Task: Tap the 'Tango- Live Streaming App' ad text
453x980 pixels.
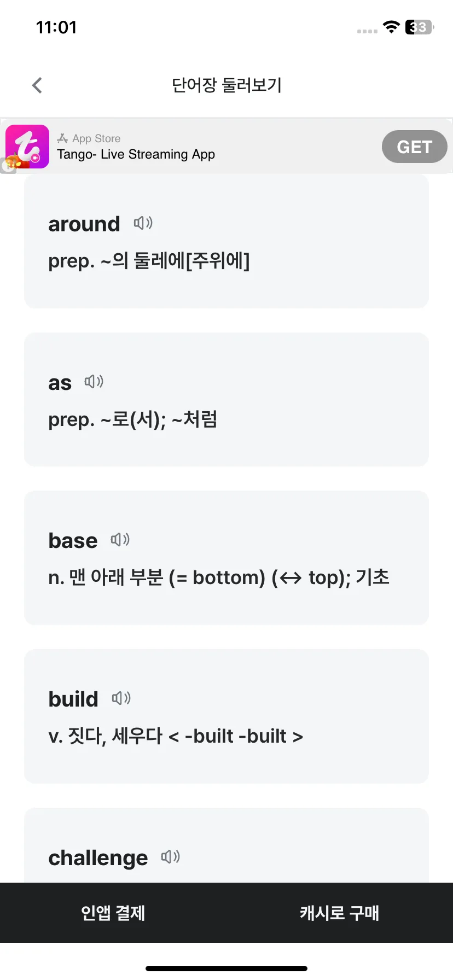Action: click(x=136, y=154)
